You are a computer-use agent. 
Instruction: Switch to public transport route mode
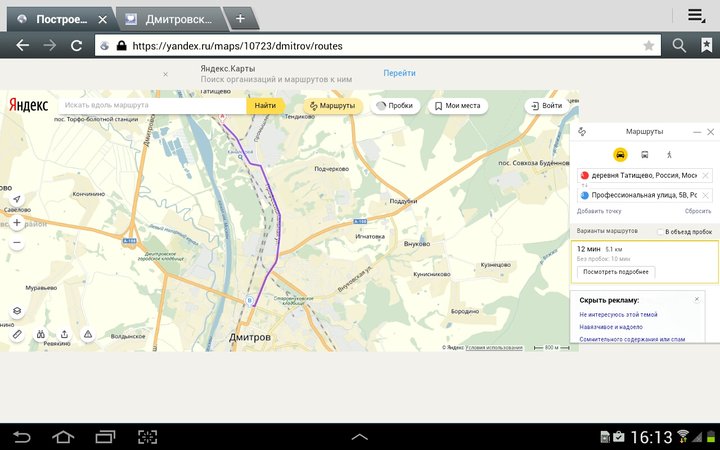[645, 155]
